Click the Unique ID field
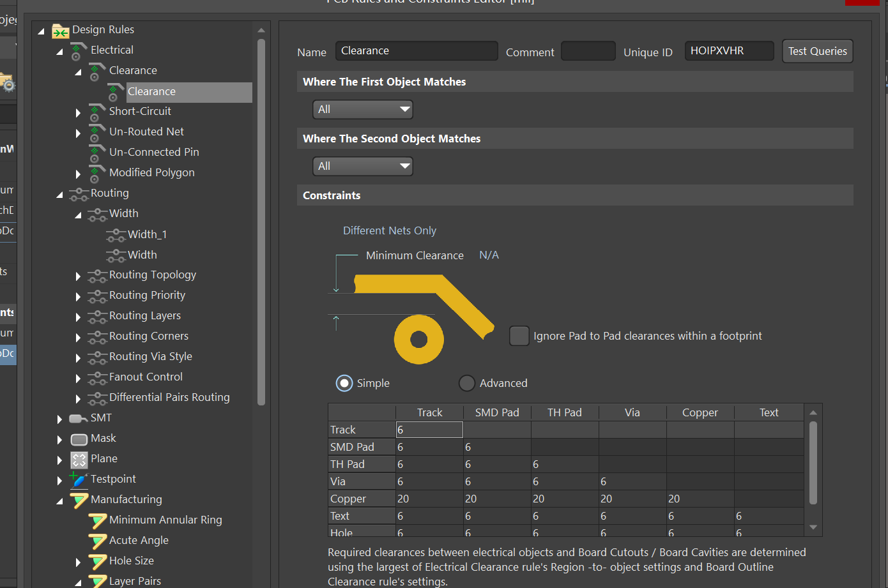 [x=729, y=50]
